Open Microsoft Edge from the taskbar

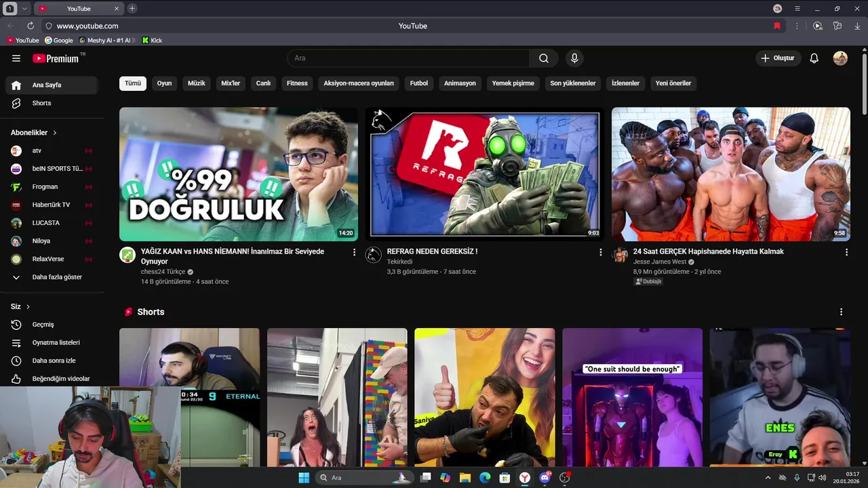(485, 478)
